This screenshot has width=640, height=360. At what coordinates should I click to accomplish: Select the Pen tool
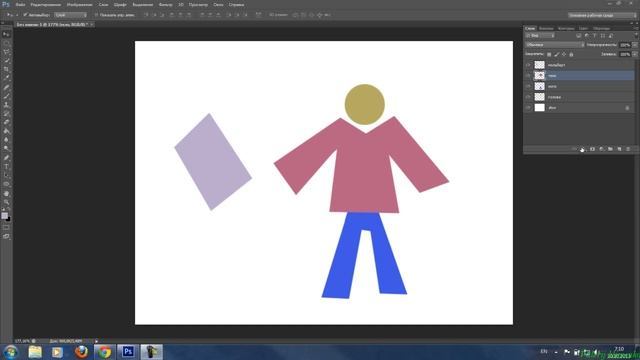pyautogui.click(x=6, y=158)
